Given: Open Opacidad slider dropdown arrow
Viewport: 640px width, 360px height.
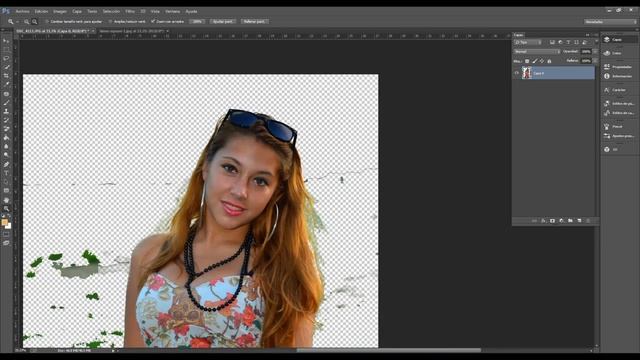Looking at the screenshot, I should (x=595, y=51).
